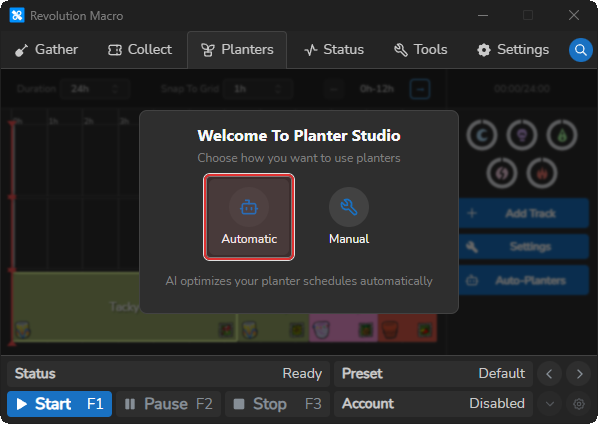
Task: Select the pink planter block on timeline
Action: pyautogui.click(x=343, y=328)
